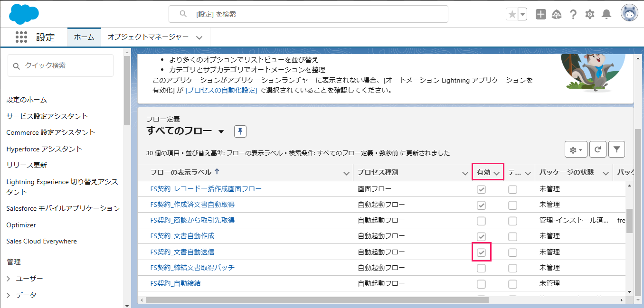
Task: Open Hyperforce アシスタント in sidebar
Action: click(44, 149)
